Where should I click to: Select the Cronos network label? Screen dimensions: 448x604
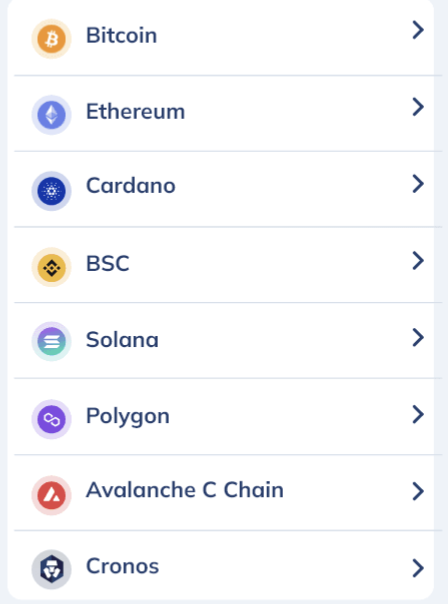pyautogui.click(x=122, y=566)
